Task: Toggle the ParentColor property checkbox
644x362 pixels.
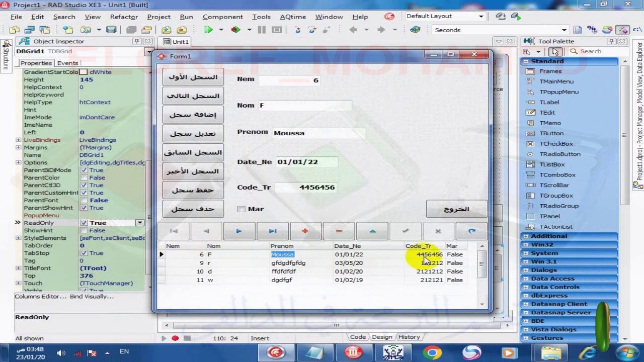Action: (x=84, y=177)
